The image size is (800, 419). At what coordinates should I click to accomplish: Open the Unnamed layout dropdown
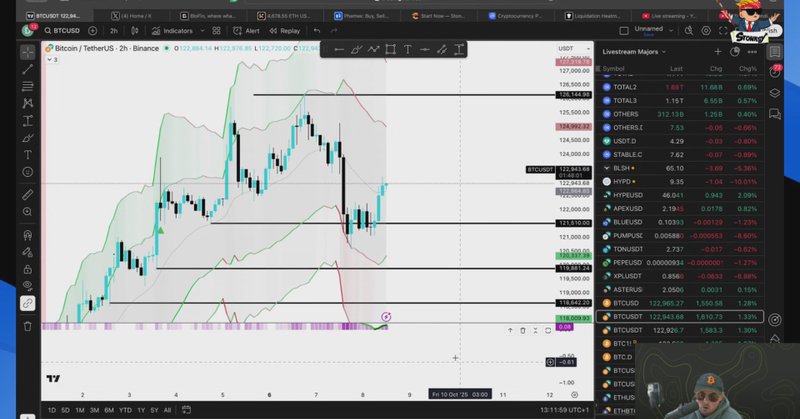coord(654,31)
